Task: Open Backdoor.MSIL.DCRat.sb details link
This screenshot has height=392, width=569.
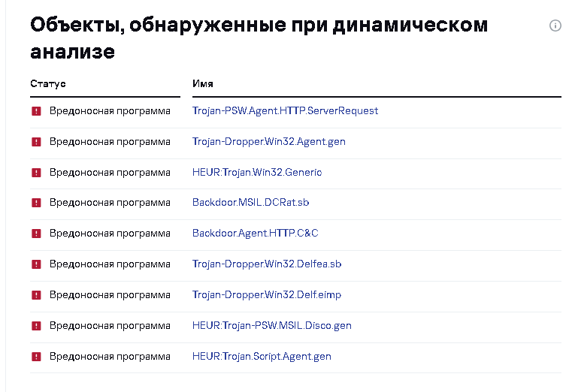Action: 250,203
